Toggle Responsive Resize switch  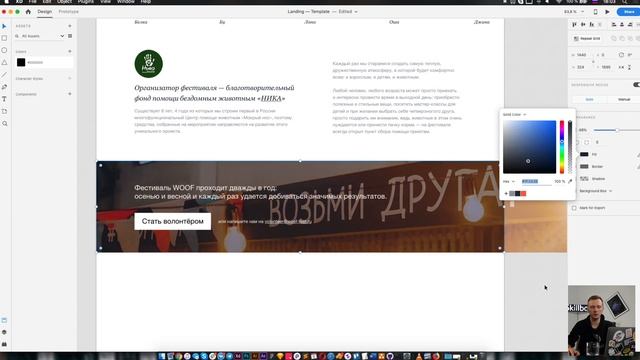click(x=636, y=84)
